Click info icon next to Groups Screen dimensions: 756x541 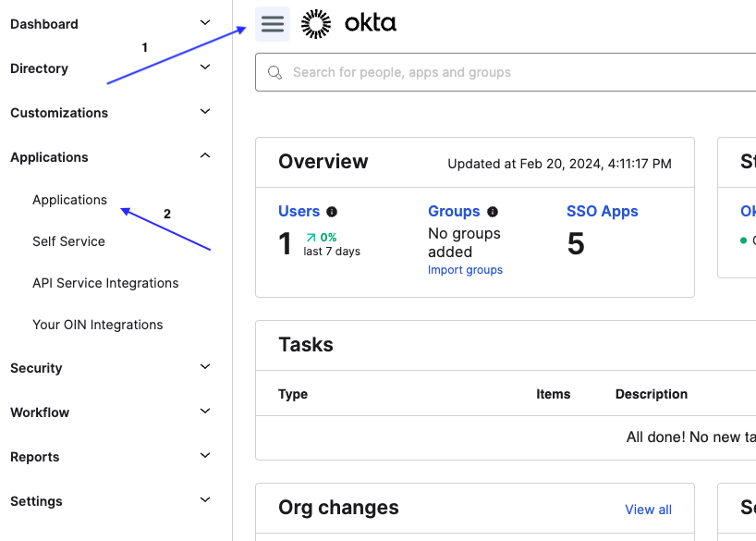(x=493, y=212)
